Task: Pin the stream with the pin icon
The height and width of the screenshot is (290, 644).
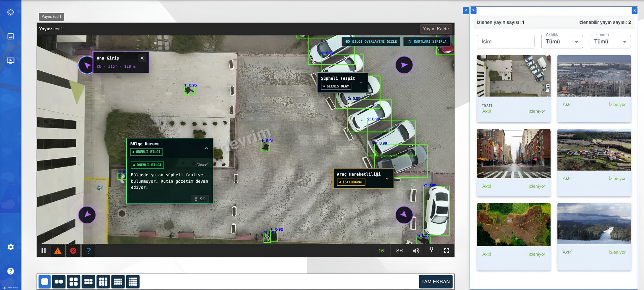Action: (x=431, y=250)
